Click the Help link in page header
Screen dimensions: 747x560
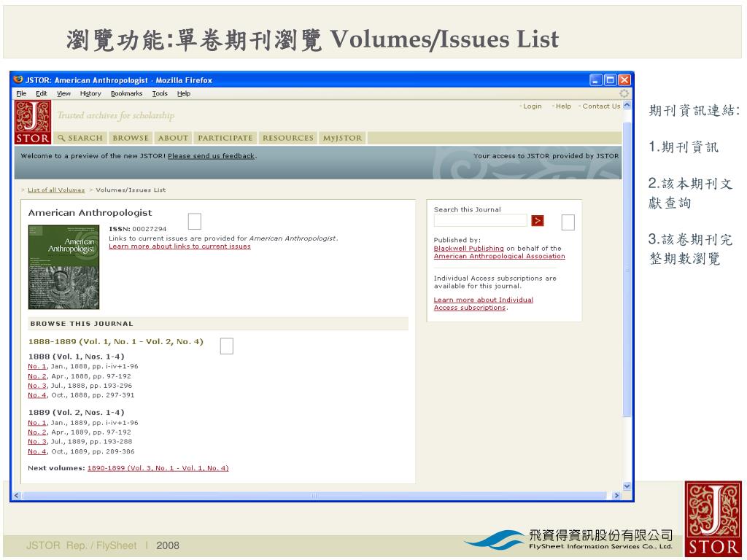[563, 106]
